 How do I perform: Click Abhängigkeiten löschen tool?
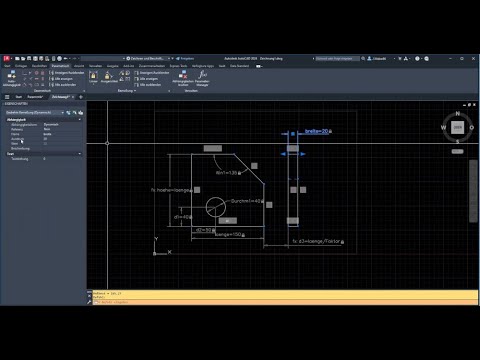[183, 79]
